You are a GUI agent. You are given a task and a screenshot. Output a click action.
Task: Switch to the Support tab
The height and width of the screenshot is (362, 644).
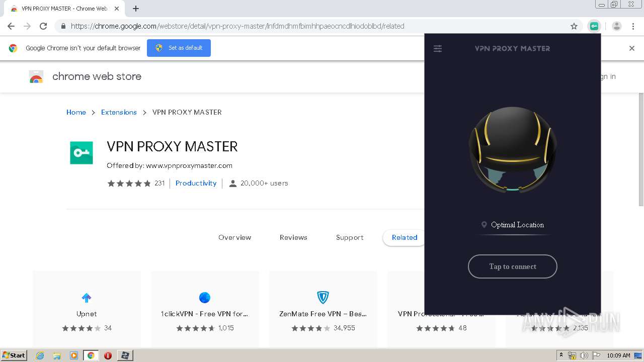tap(350, 237)
